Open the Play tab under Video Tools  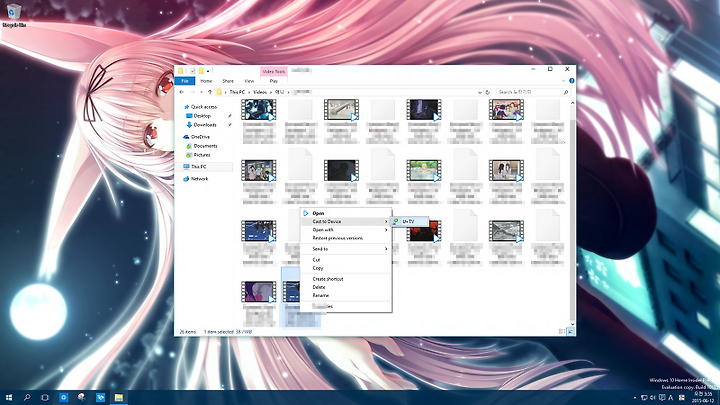[x=274, y=81]
